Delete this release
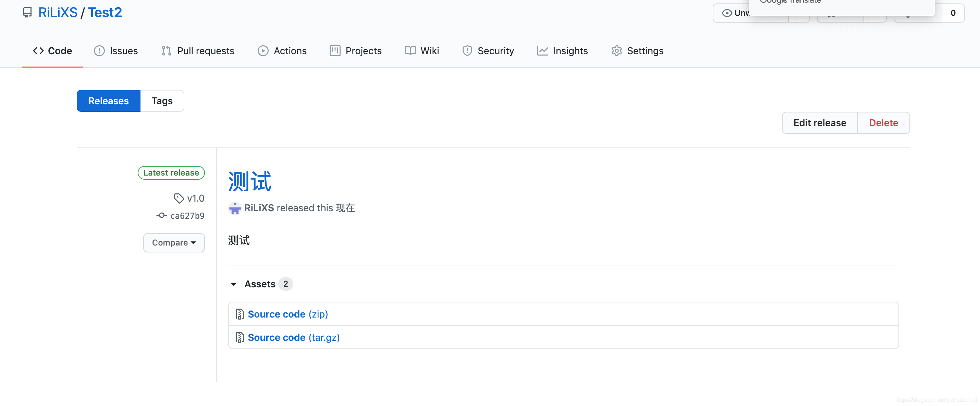 [883, 123]
